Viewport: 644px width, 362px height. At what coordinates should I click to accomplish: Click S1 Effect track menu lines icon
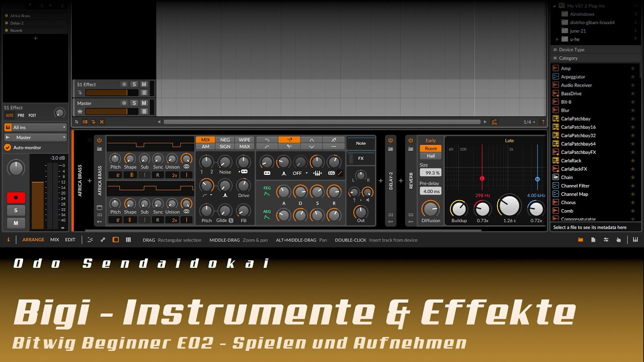coord(144,93)
